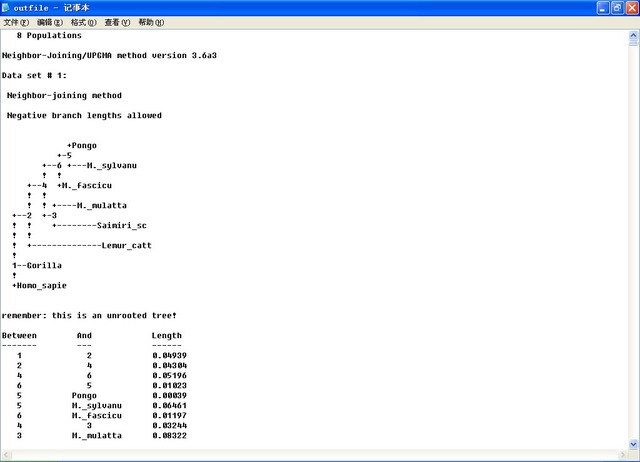Click the vertical scrollbar down arrow
The height and width of the screenshot is (462, 640).
[633, 444]
